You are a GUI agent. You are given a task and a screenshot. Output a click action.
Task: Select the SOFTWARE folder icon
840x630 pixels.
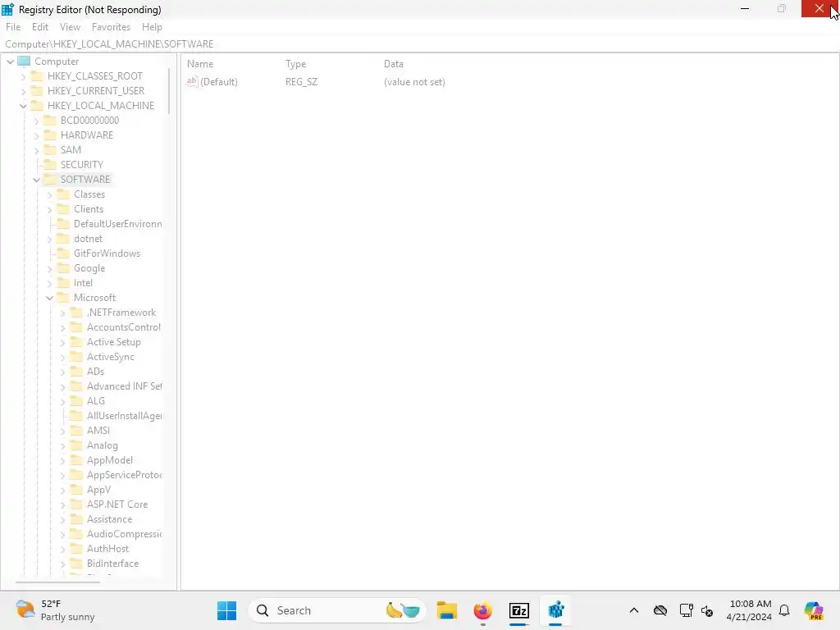click(50, 179)
